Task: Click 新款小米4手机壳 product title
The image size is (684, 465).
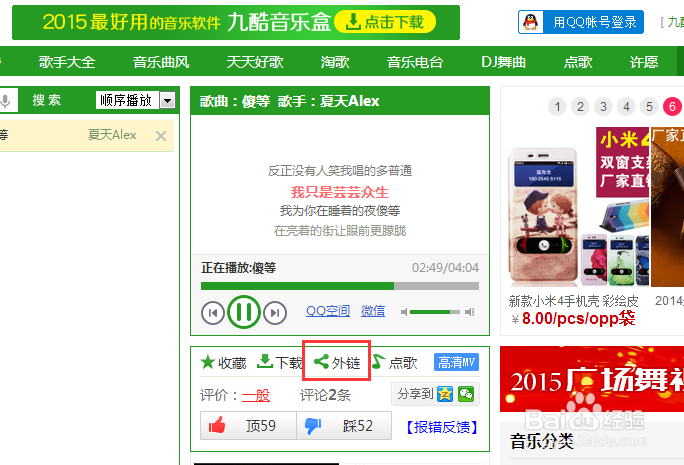Action: point(574,301)
